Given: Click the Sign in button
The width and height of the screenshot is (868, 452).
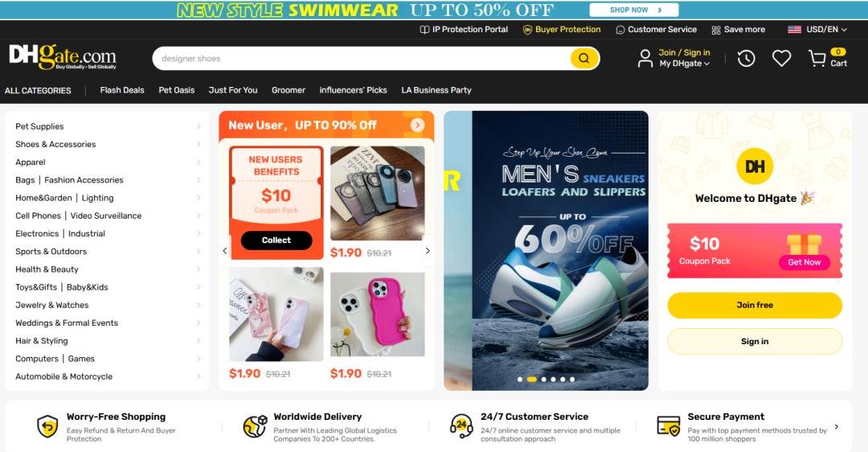Looking at the screenshot, I should pos(755,342).
